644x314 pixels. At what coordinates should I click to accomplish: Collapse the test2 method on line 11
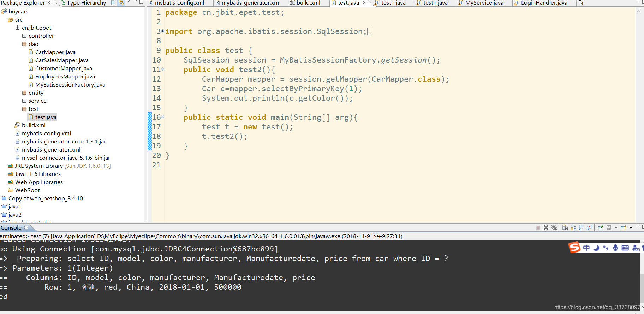click(x=162, y=69)
